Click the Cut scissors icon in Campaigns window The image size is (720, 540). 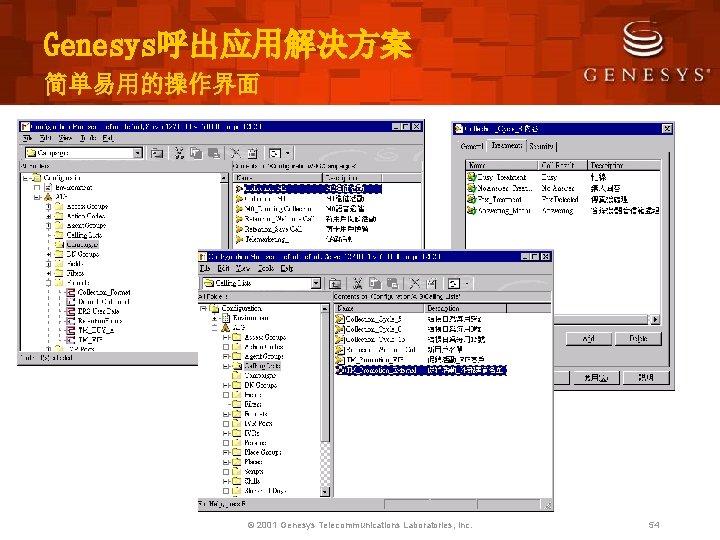[179, 153]
